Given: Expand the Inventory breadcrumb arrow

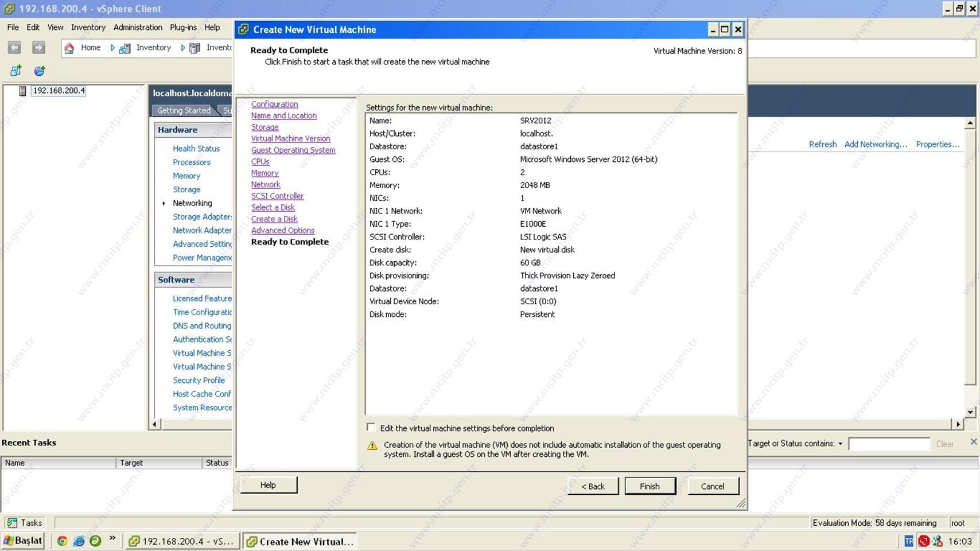Looking at the screenshot, I should pyautogui.click(x=183, y=48).
